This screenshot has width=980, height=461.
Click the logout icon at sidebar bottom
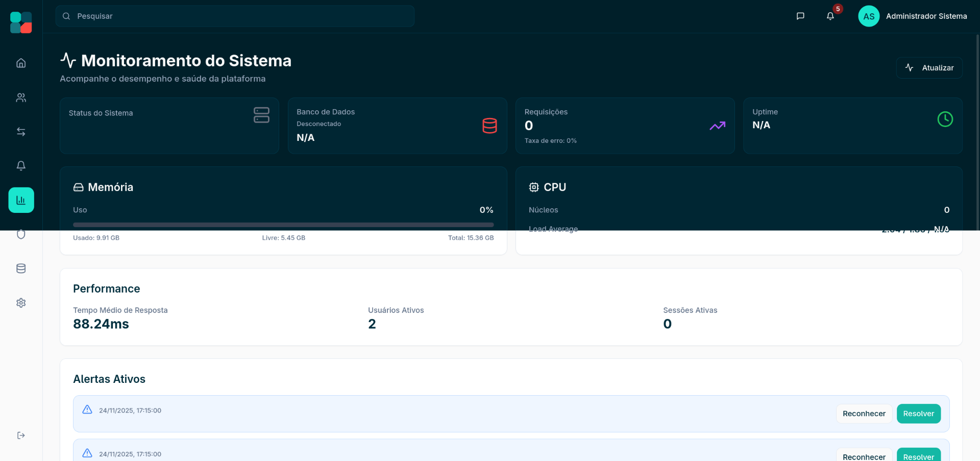[x=21, y=435]
